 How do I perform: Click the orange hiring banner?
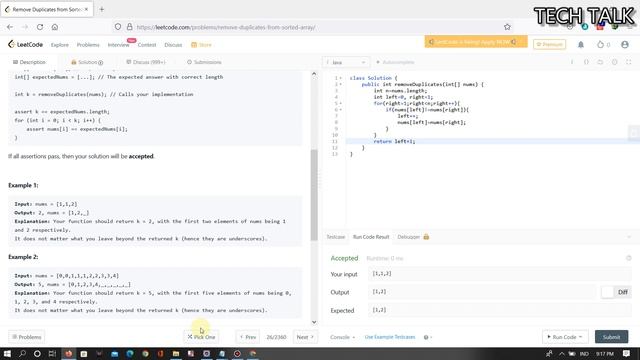(x=476, y=42)
